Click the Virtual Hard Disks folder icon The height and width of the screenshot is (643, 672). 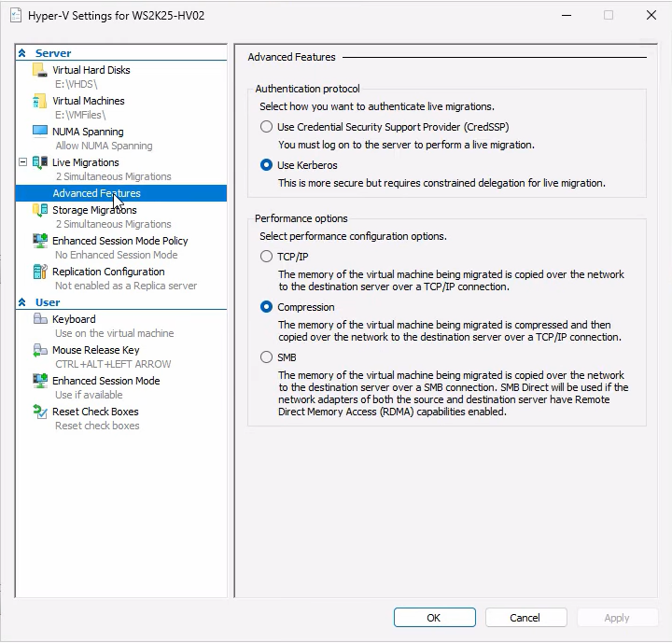40,70
